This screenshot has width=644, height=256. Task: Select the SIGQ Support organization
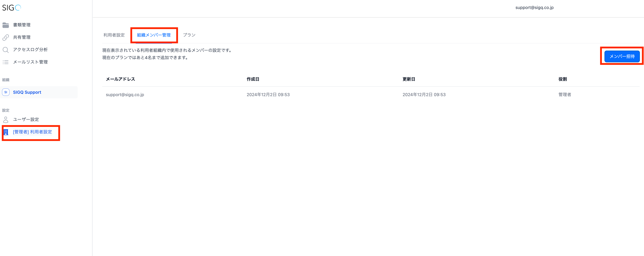tap(39, 92)
